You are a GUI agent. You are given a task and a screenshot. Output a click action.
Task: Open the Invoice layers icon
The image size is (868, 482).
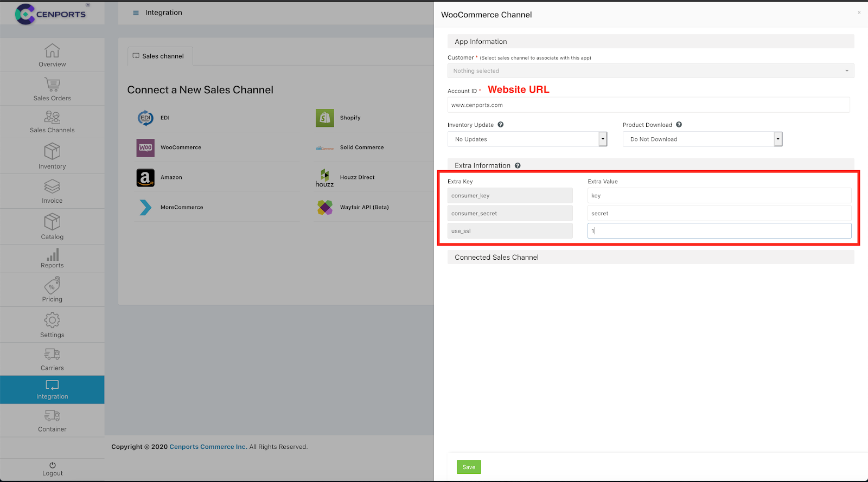pos(52,187)
